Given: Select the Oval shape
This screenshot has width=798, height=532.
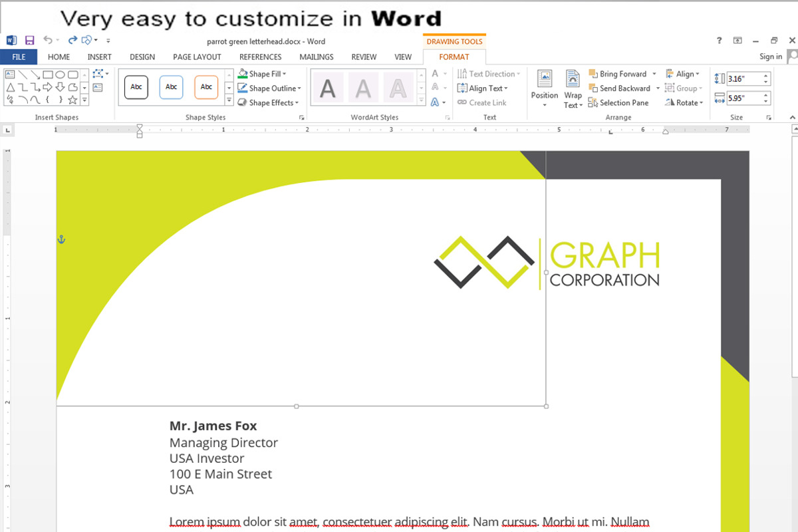Looking at the screenshot, I should pyautogui.click(x=60, y=74).
